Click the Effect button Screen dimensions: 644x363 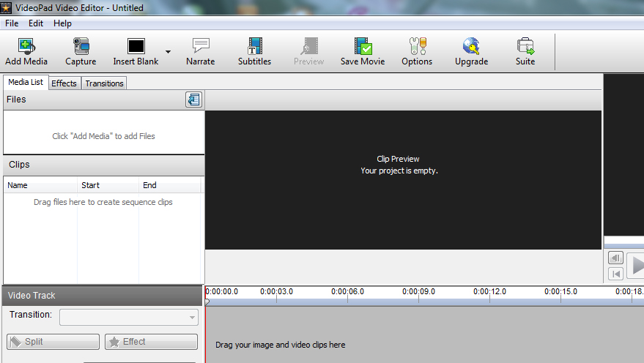151,342
